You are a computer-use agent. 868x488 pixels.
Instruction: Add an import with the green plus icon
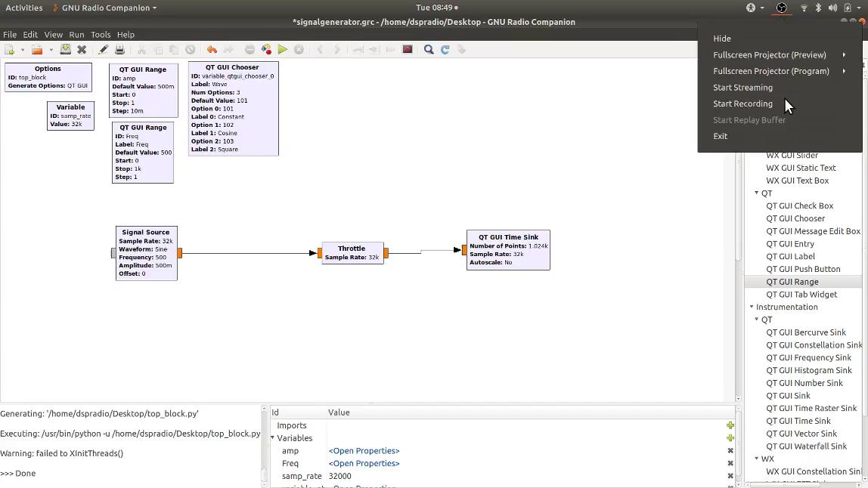(x=730, y=425)
